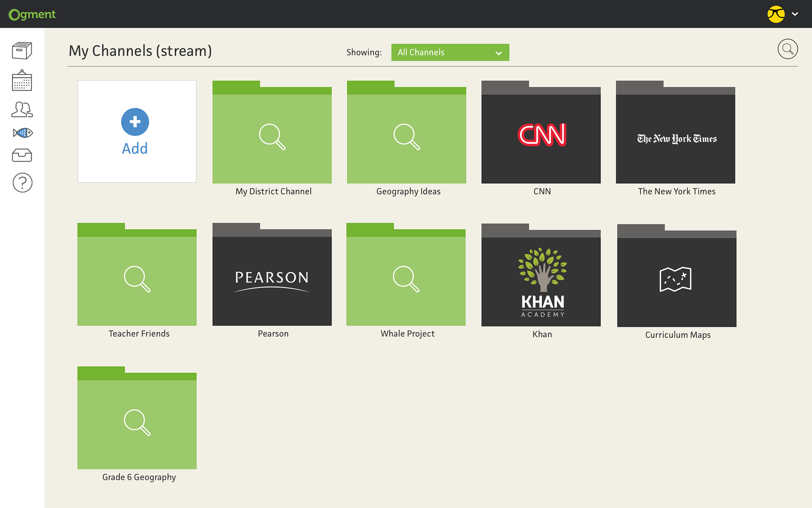Open the All Channels dropdown

pos(450,52)
